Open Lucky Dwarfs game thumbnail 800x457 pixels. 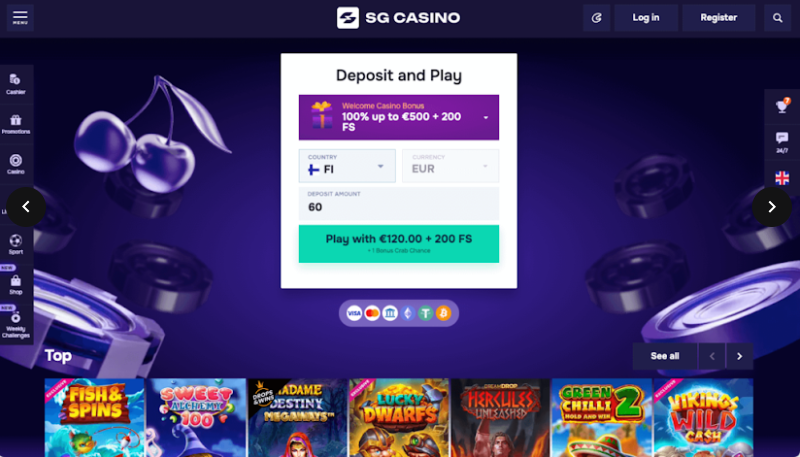pos(398,417)
